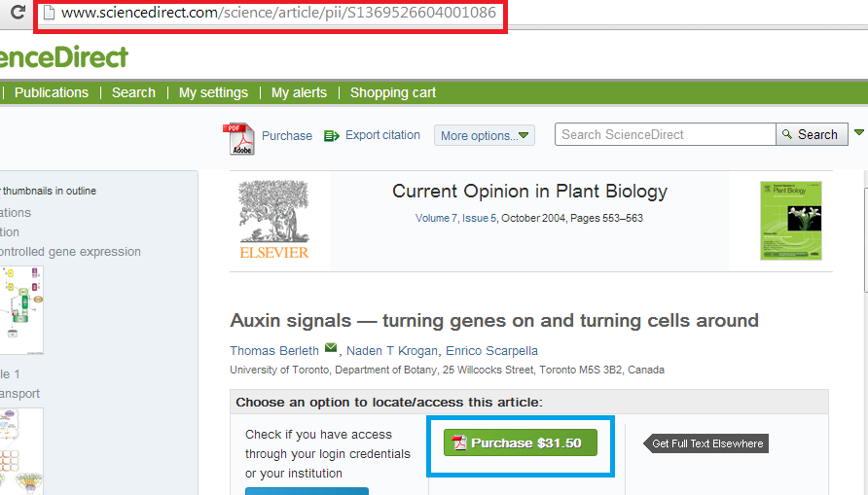Click the page vertical scrollbar

(x=865, y=240)
